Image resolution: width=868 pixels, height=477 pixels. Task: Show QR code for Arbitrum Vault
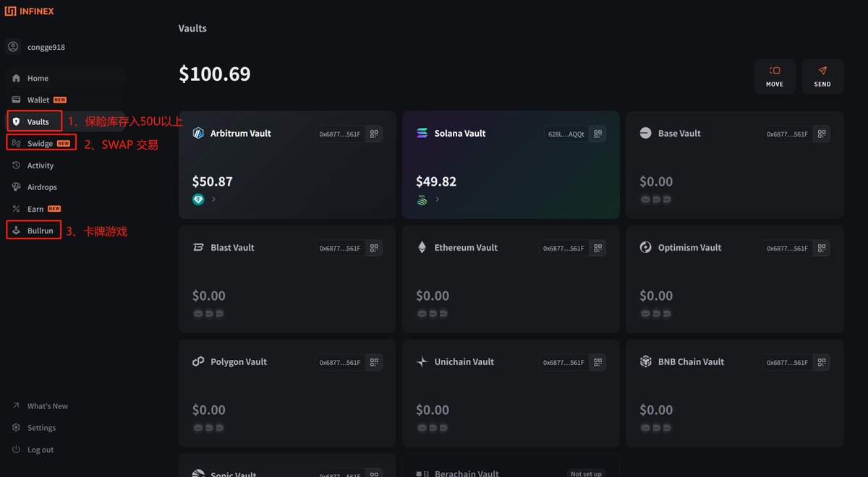click(x=374, y=134)
